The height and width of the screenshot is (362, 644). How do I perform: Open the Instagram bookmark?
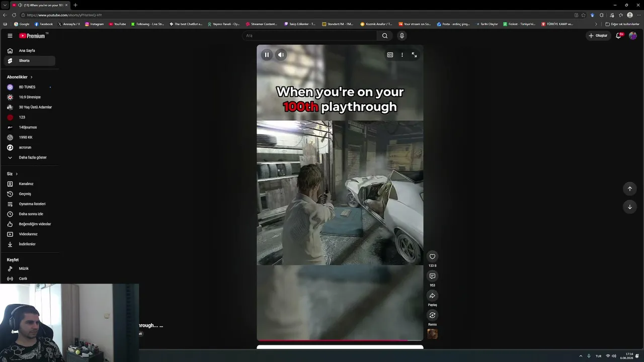coord(95,24)
